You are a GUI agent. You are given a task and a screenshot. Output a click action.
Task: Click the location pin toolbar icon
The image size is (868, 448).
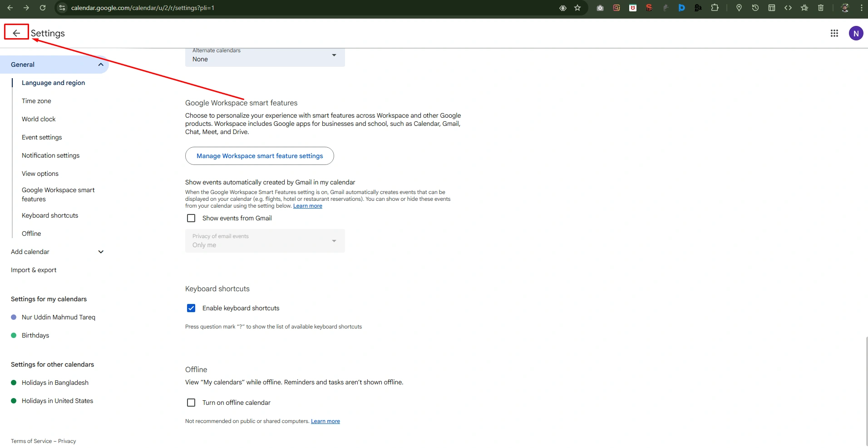click(739, 8)
